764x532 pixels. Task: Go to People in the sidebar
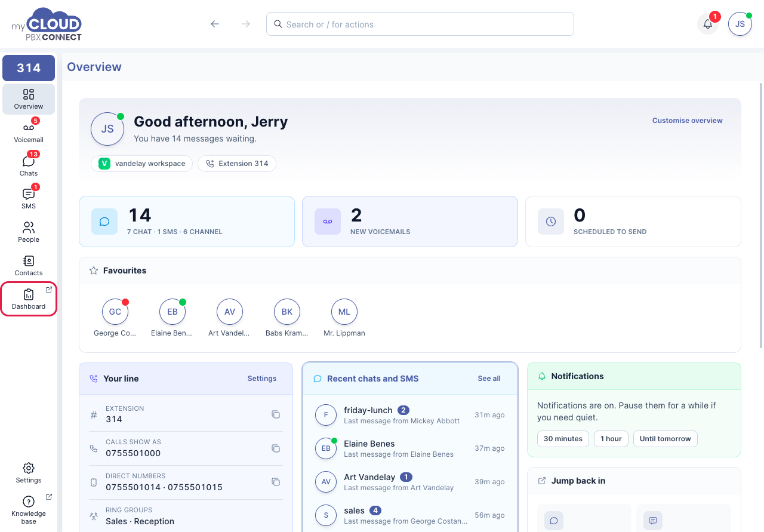click(29, 232)
